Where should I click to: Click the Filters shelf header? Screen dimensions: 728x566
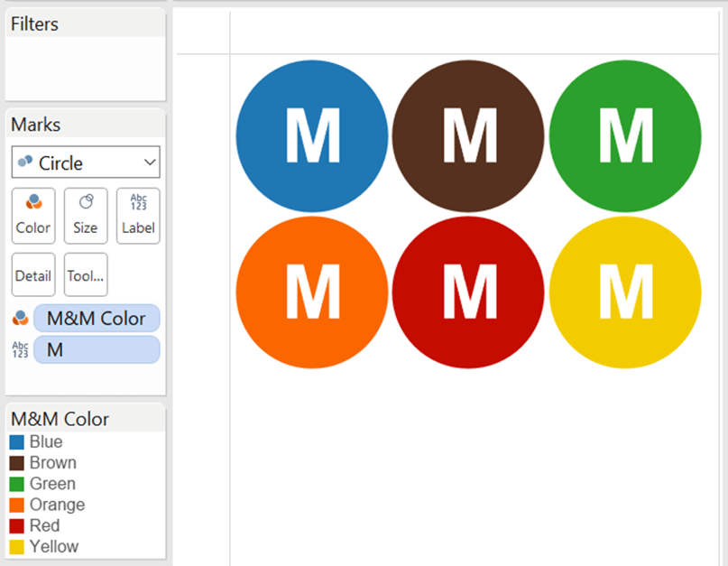(35, 23)
